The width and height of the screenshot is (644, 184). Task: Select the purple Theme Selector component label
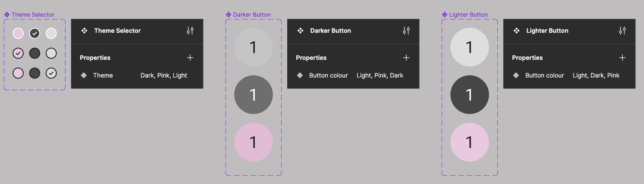pos(33,15)
